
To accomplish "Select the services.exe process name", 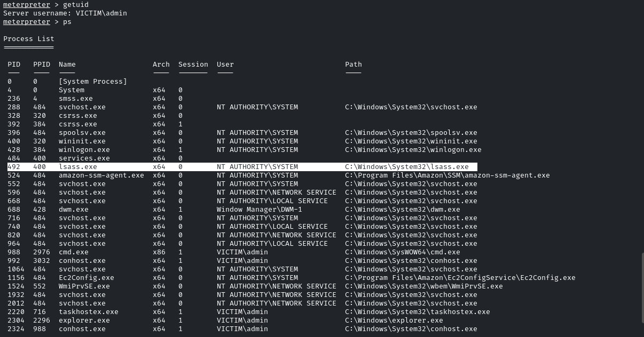I will pos(84,158).
